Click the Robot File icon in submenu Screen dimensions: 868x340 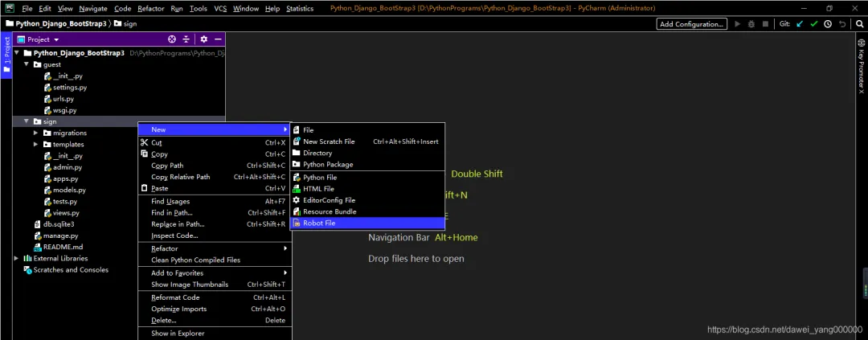(297, 223)
